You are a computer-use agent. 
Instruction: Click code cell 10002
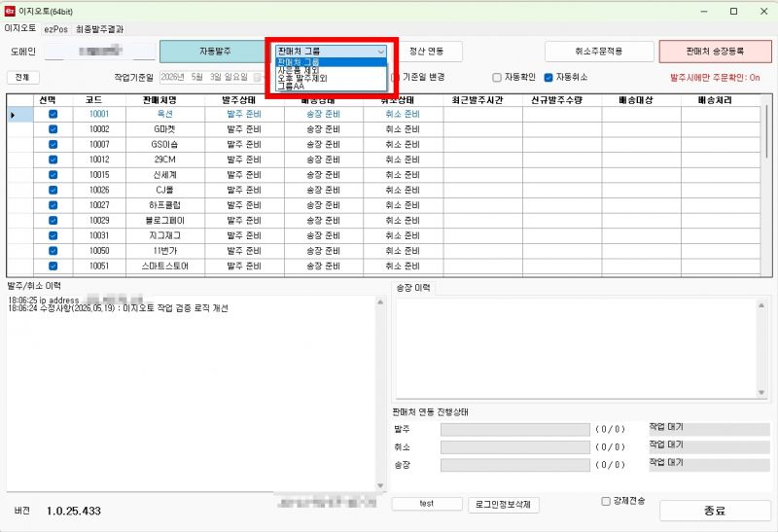tap(99, 129)
